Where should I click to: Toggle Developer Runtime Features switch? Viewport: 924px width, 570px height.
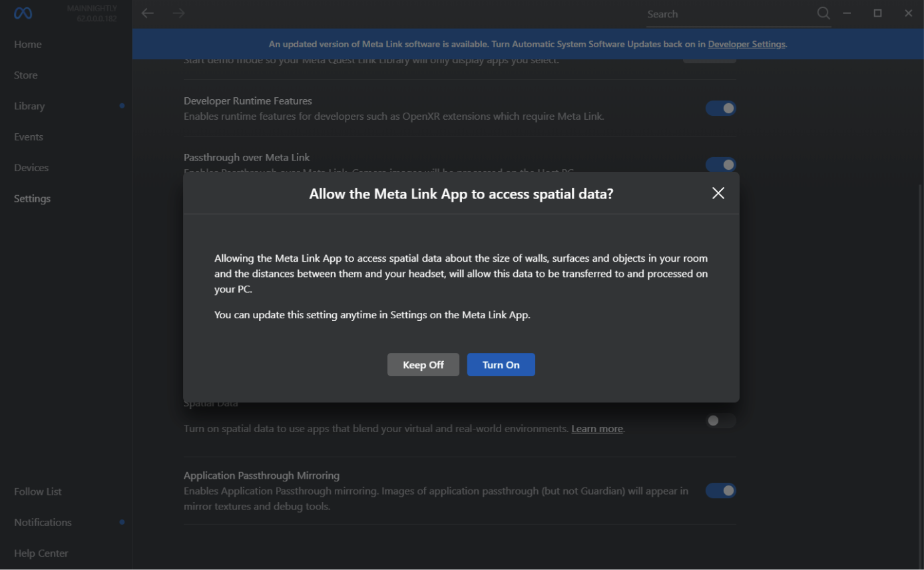pos(721,108)
